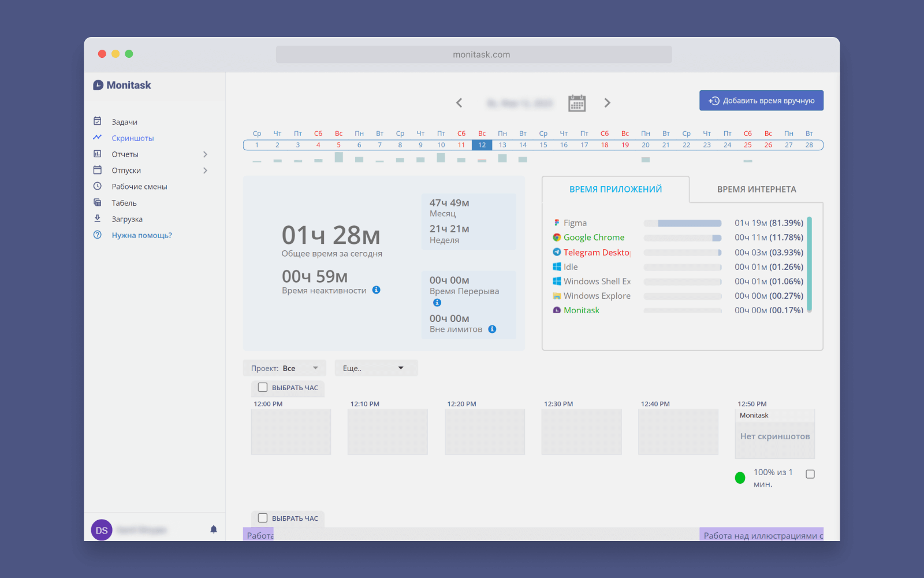
Task: Open the DS user avatar
Action: (x=102, y=530)
